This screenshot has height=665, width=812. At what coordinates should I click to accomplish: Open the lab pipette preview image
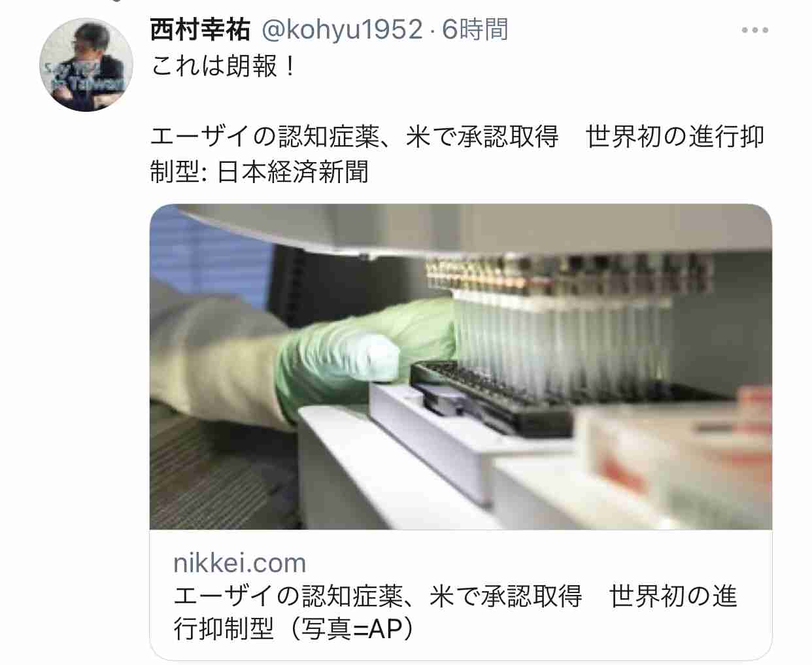(461, 367)
